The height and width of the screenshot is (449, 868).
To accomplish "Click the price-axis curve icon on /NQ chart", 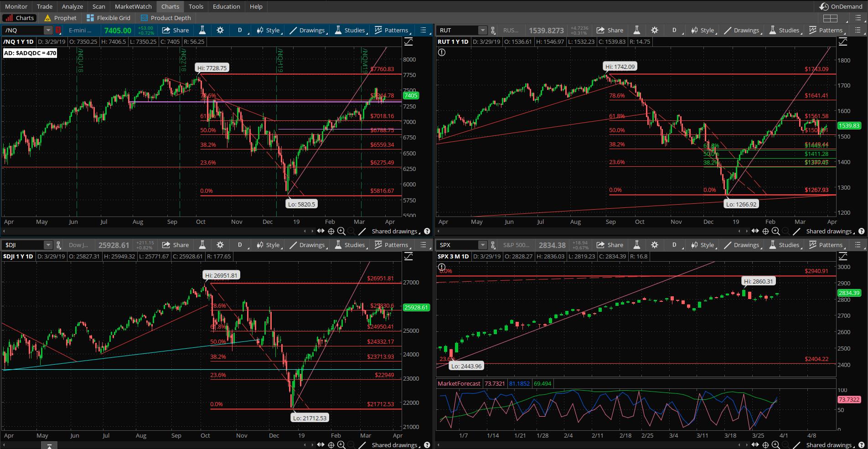I will click(x=408, y=41).
